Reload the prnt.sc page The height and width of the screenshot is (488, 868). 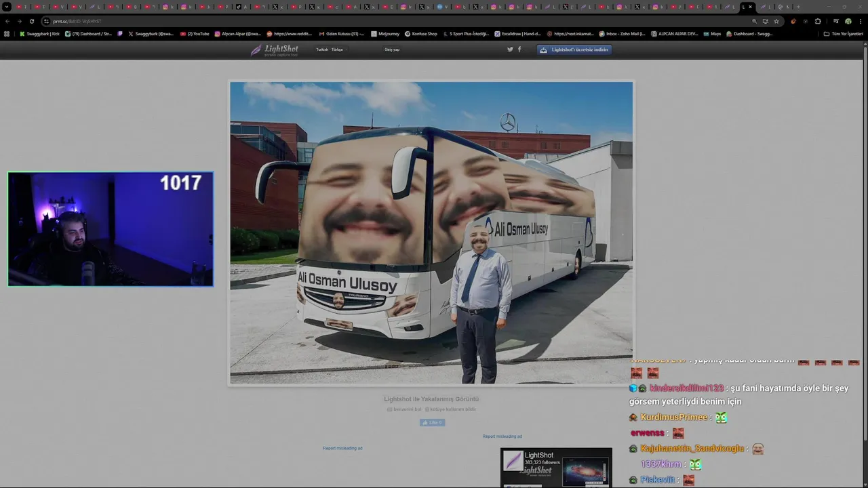click(31, 21)
